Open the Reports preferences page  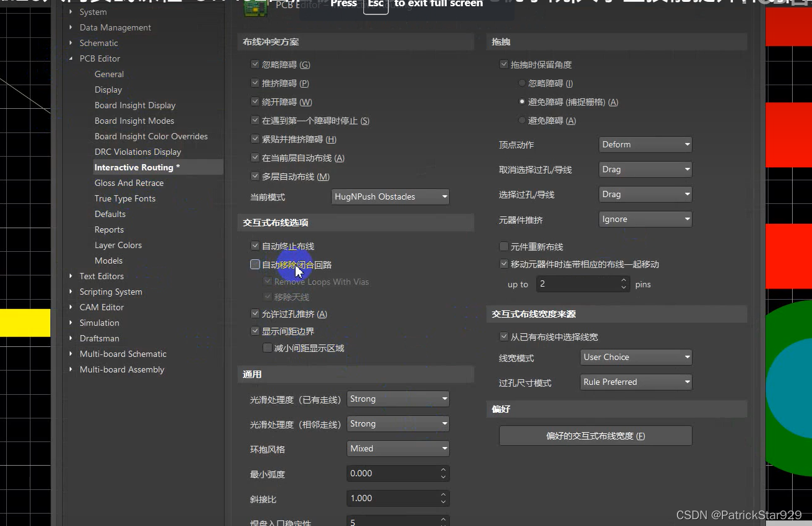click(109, 229)
